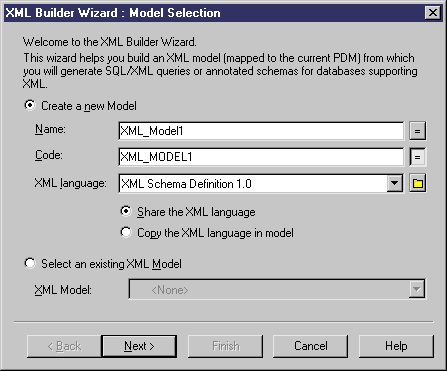Focus the Name input field
Image resolution: width=447 pixels, height=371 pixels.
click(261, 131)
